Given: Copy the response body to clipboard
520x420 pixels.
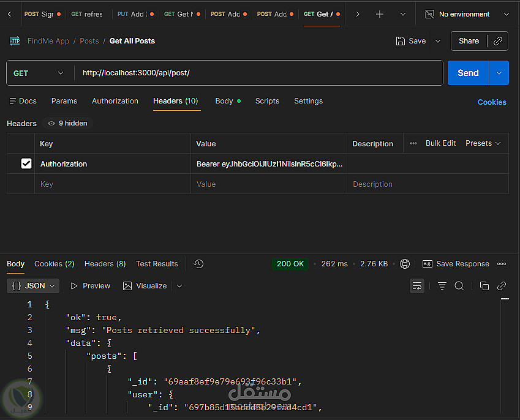Looking at the screenshot, I should pyautogui.click(x=484, y=286).
